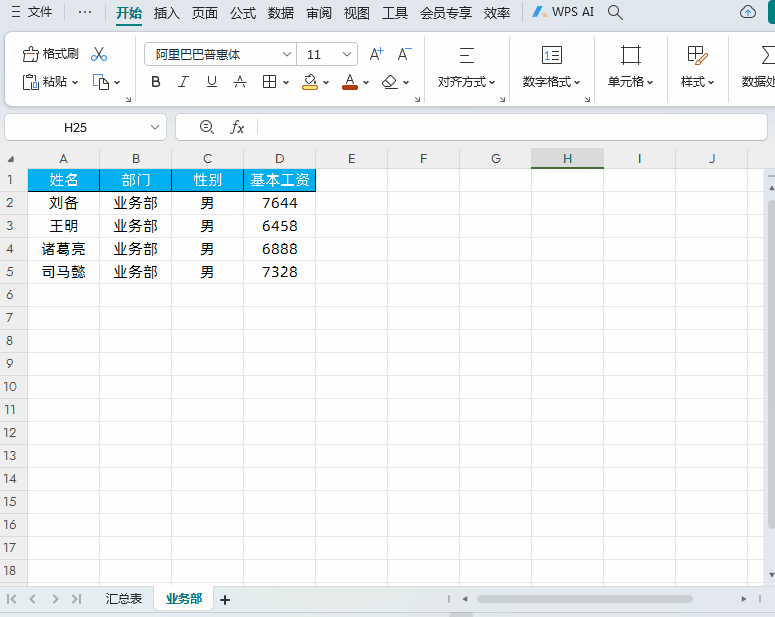775x617 pixels.
Task: Select cell D2 containing 7644
Action: click(279, 203)
